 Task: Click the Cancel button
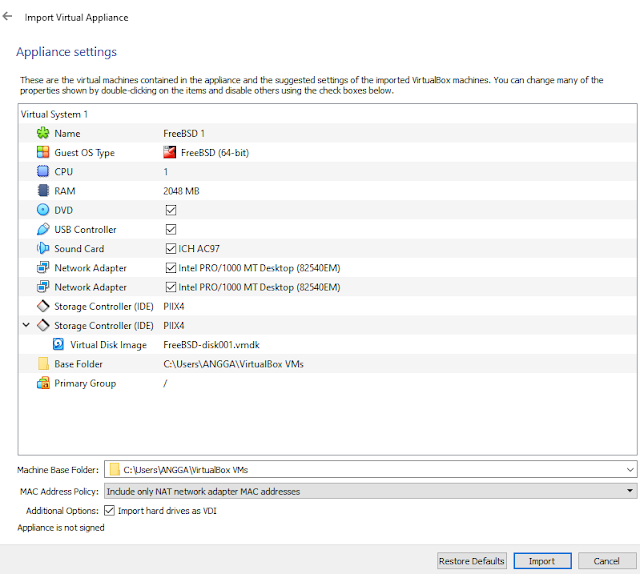click(x=607, y=561)
